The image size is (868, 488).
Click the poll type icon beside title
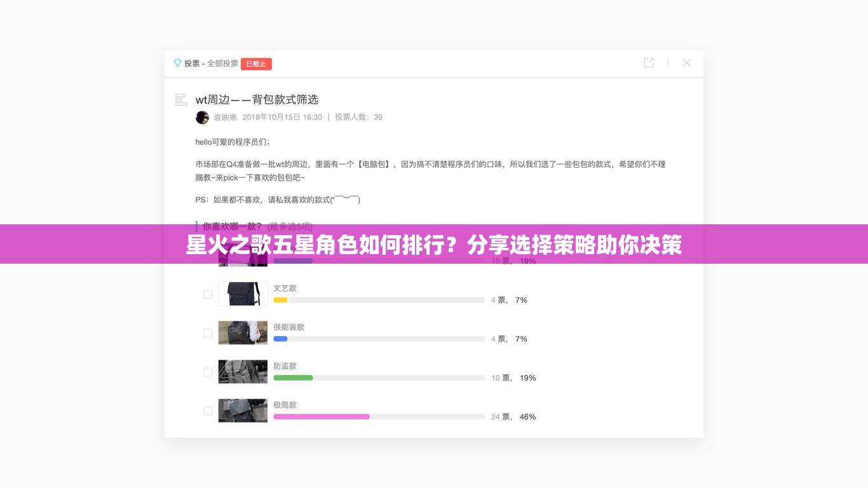[181, 100]
